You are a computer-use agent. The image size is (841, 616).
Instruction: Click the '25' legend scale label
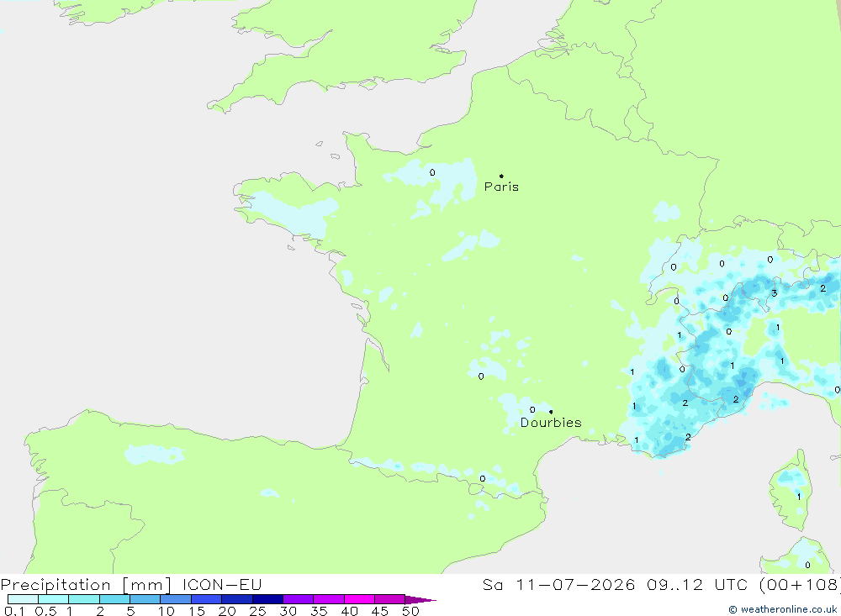point(257,611)
